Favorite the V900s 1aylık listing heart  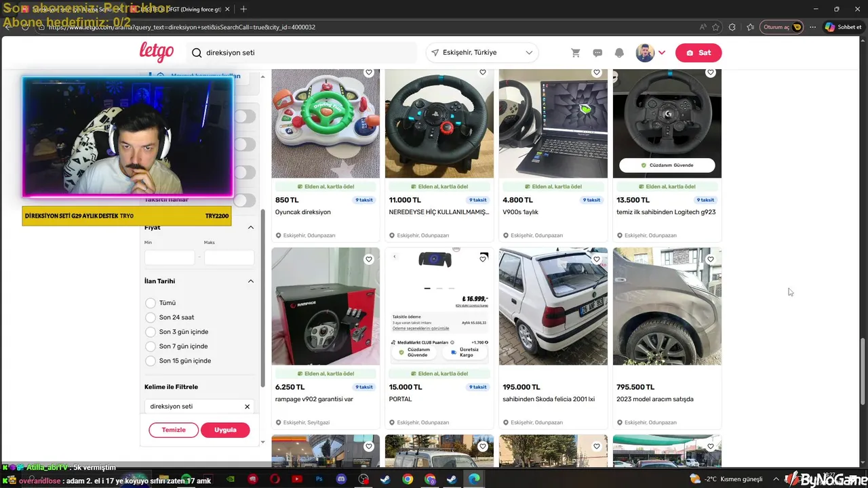597,72
